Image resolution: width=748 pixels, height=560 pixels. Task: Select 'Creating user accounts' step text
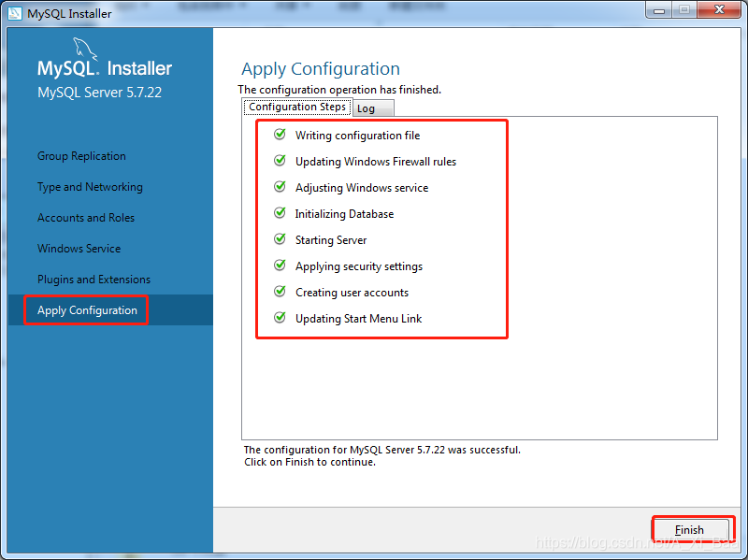click(x=352, y=293)
